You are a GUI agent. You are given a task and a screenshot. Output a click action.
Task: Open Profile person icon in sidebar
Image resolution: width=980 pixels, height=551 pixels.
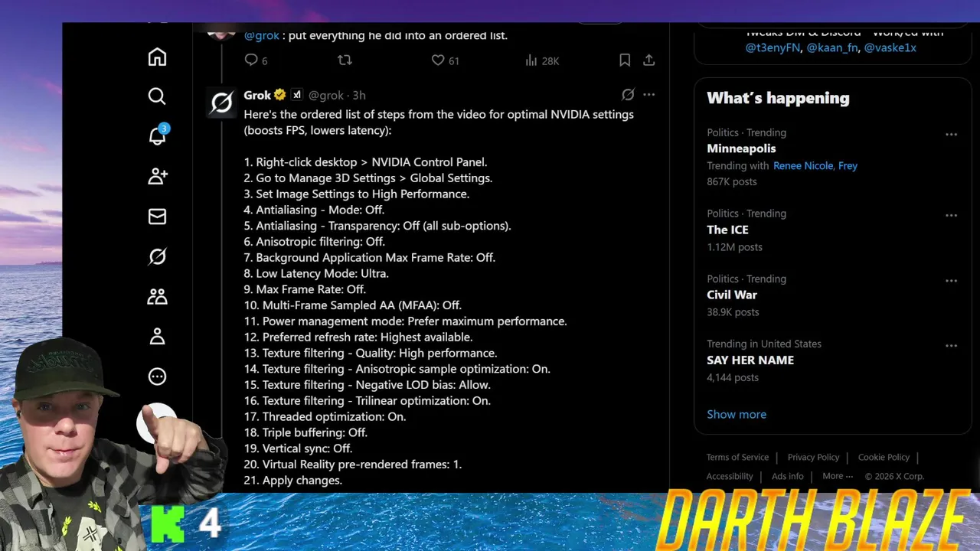(157, 336)
